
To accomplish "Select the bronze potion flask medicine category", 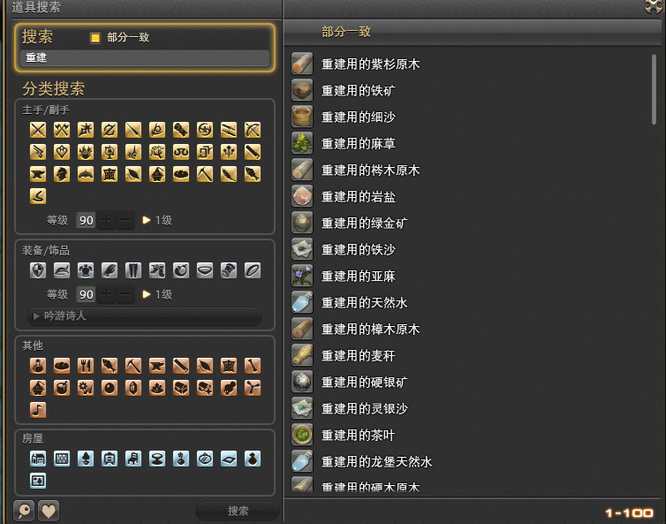I will (x=38, y=366).
